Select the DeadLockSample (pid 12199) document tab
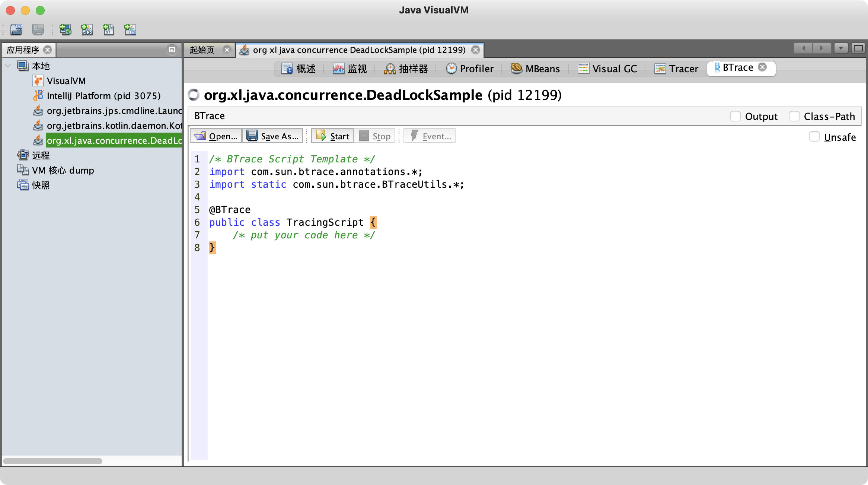Viewport: 868px width, 485px height. 359,50
